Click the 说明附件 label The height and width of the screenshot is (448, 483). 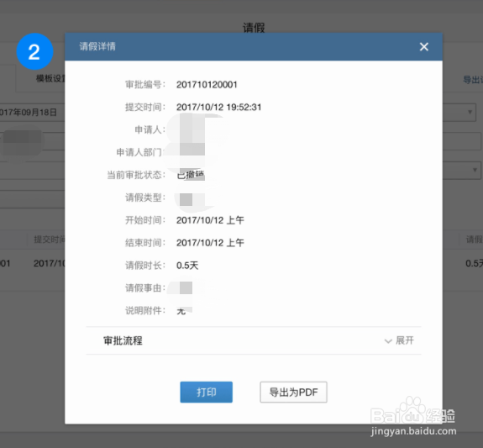click(x=145, y=310)
